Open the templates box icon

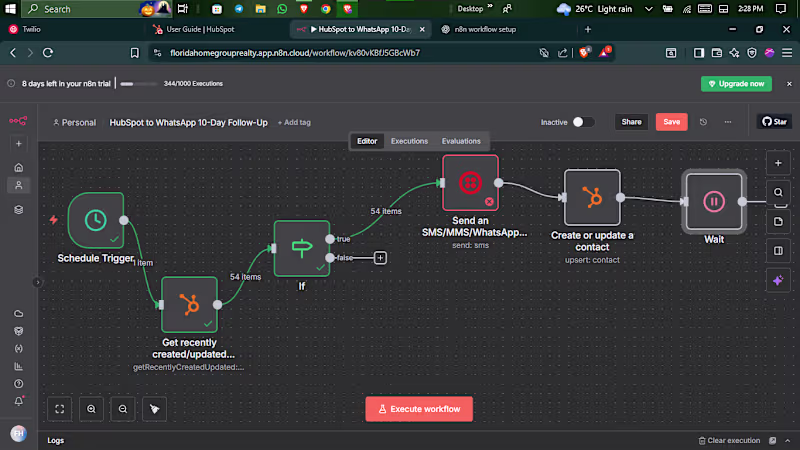(18, 331)
